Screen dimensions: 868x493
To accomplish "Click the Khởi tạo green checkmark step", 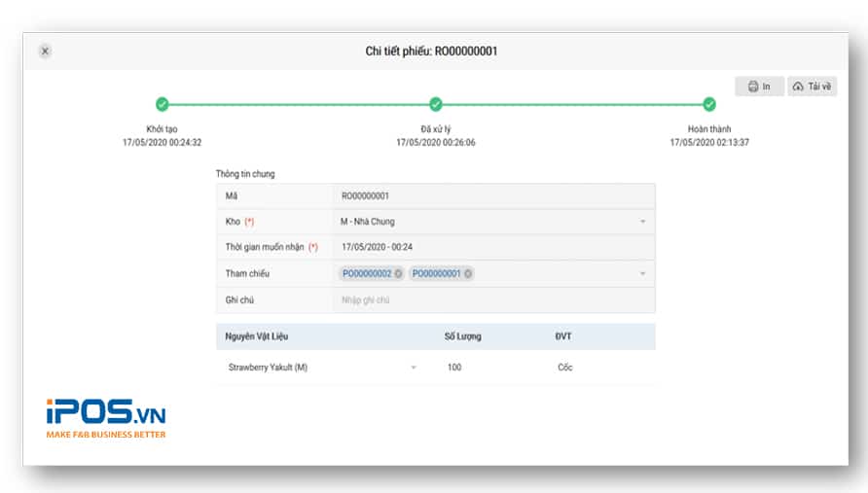I will tap(162, 105).
